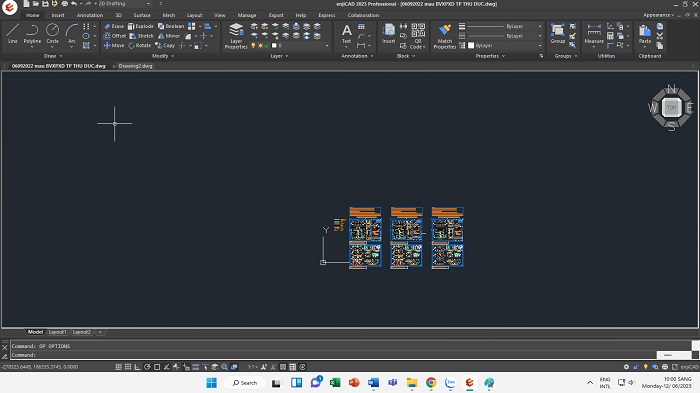Expand the Block panel
The height and width of the screenshot is (393, 700).
[406, 56]
